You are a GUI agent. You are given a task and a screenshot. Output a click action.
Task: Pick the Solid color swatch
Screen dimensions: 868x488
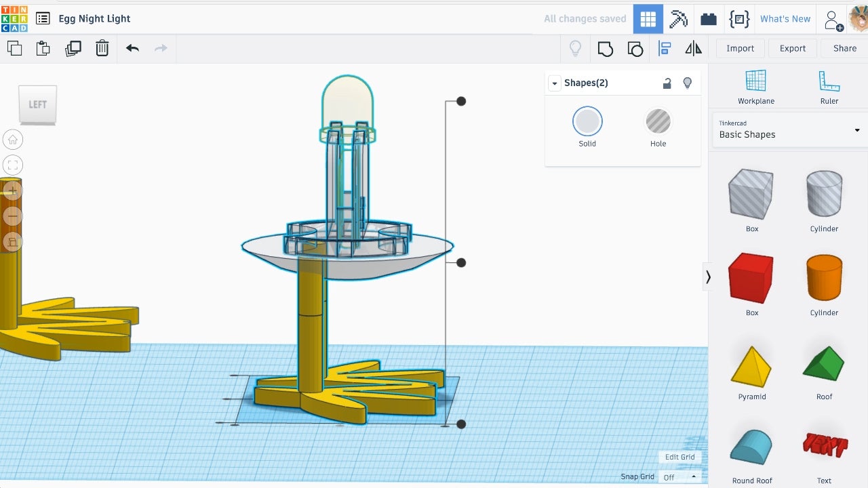pos(587,122)
